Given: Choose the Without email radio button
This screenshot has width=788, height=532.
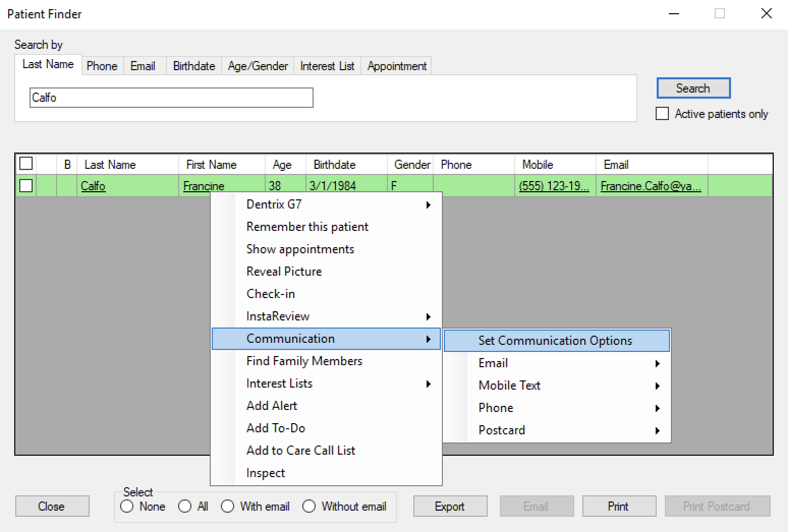Looking at the screenshot, I should tap(309, 507).
